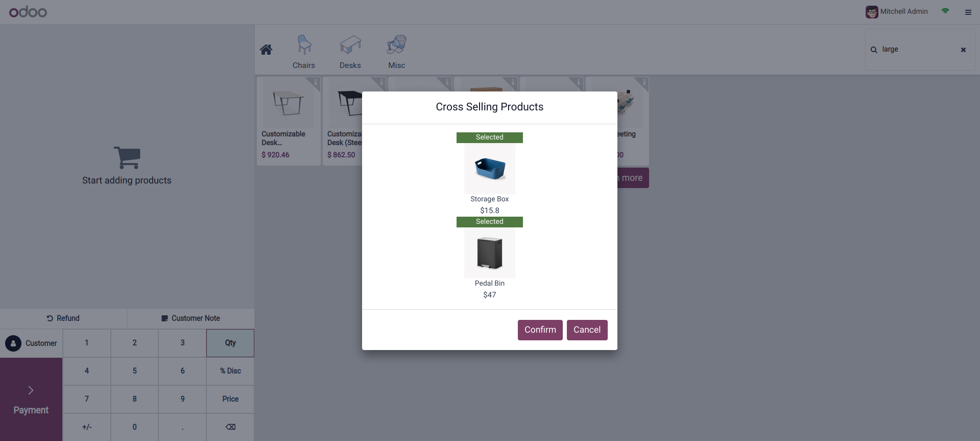Open the hamburger menu at top right

pyautogui.click(x=968, y=12)
